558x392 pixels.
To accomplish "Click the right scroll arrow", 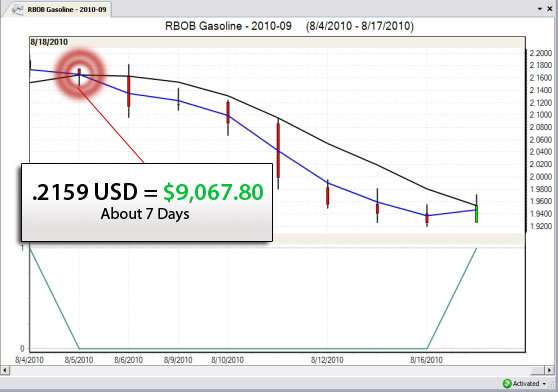I will tap(549, 370).
